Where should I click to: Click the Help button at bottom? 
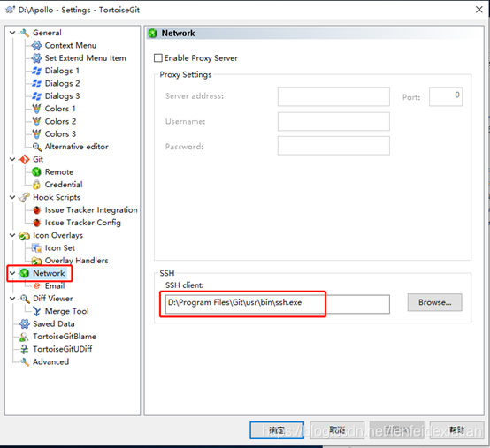pos(457,430)
